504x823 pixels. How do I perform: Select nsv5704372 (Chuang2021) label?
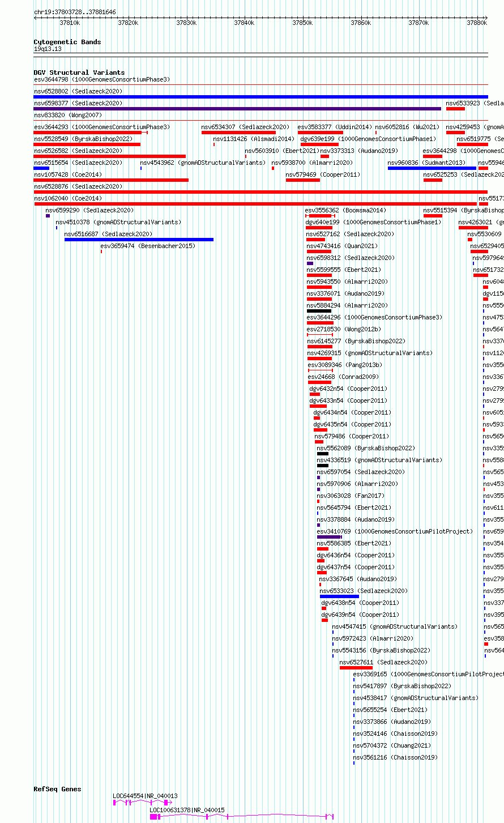pos(392,745)
